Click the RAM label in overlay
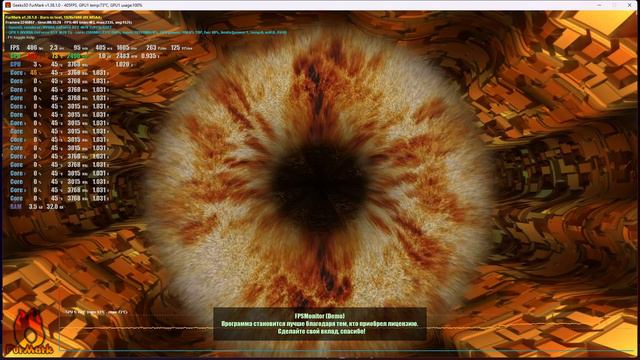The height and width of the screenshot is (360, 640). click(x=16, y=207)
